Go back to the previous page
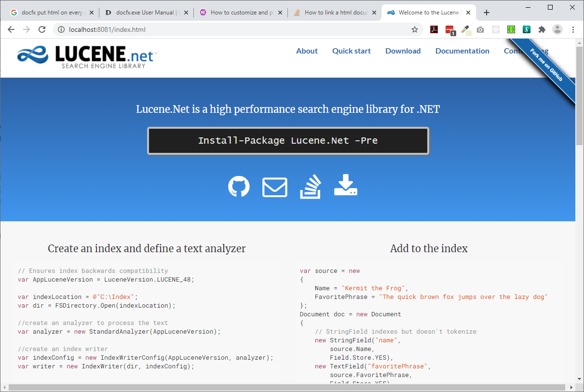Viewport: 584px width, 392px height. point(11,29)
